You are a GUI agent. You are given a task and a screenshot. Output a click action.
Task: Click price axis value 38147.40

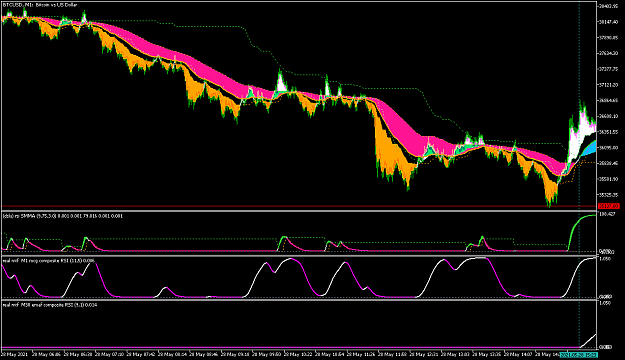(x=608, y=22)
